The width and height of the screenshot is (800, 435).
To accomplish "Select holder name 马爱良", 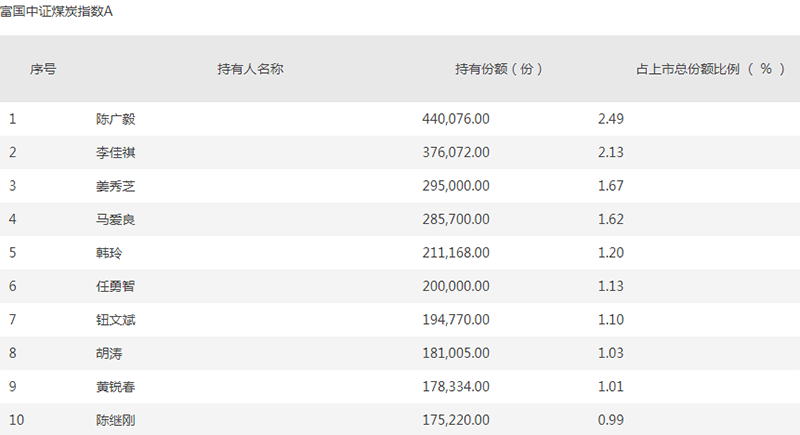I will click(115, 219).
